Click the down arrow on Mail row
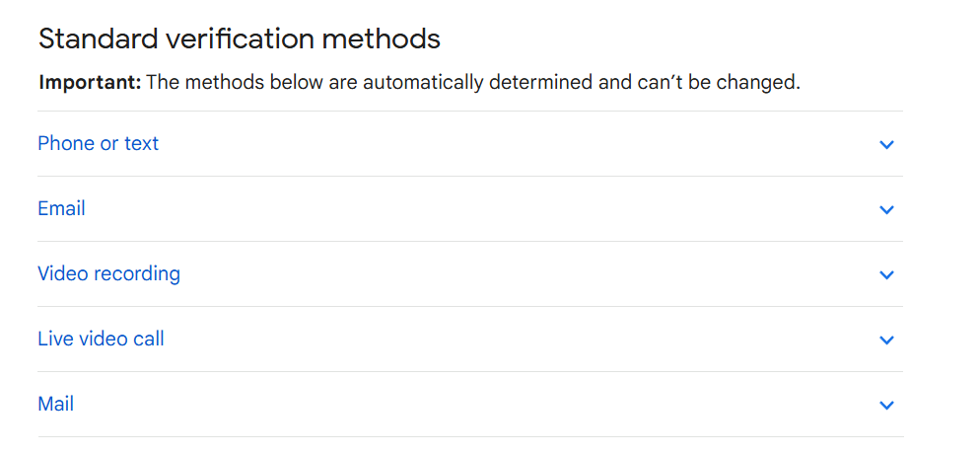Image resolution: width=980 pixels, height=455 pixels. (886, 406)
